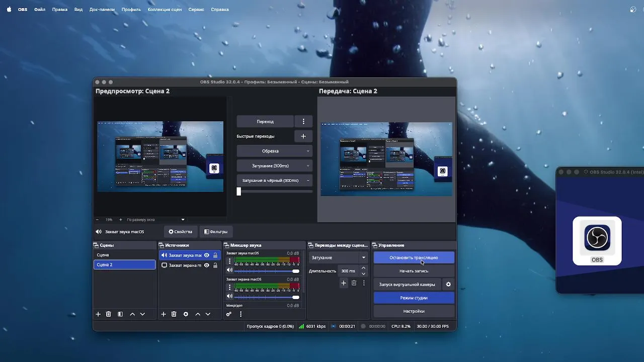The height and width of the screenshot is (362, 644).
Task: Click Остановить трансляцию button
Action: [x=414, y=258]
